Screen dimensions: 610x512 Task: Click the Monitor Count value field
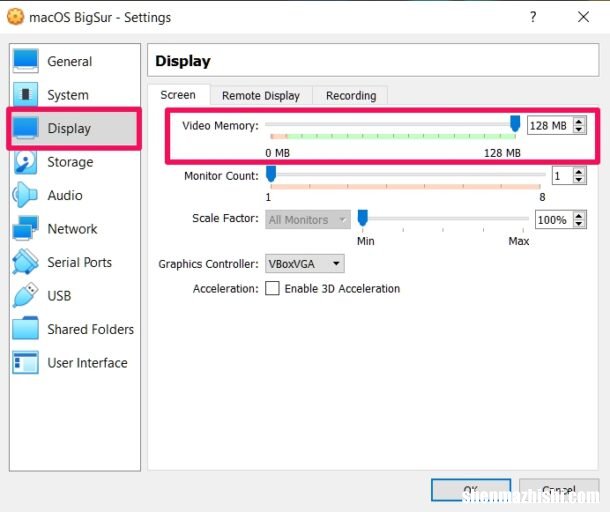[x=562, y=175]
